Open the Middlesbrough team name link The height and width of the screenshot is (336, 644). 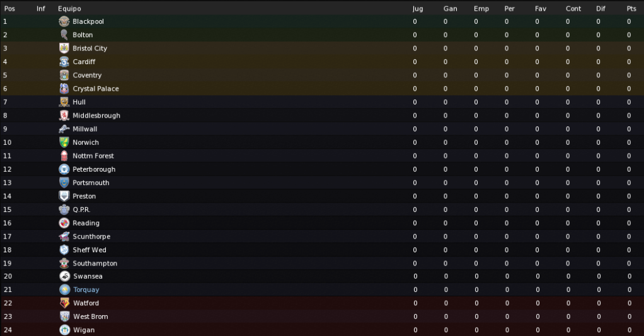96,116
